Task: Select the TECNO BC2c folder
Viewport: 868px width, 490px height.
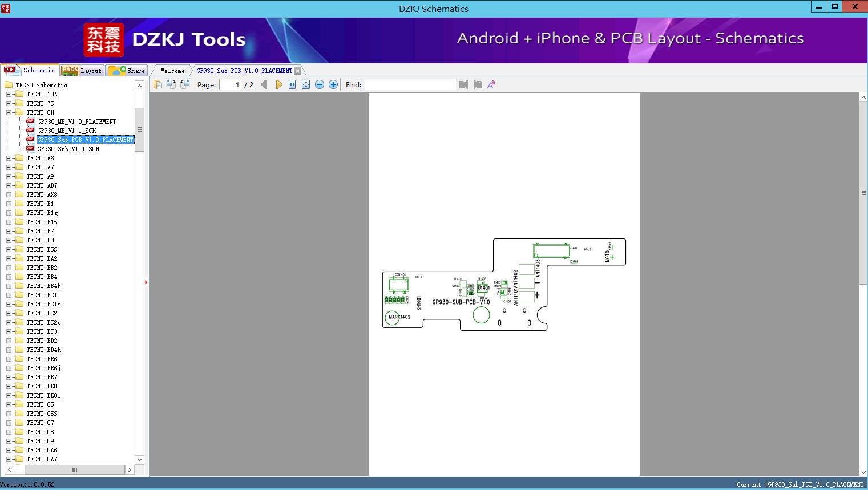Action: (x=43, y=322)
